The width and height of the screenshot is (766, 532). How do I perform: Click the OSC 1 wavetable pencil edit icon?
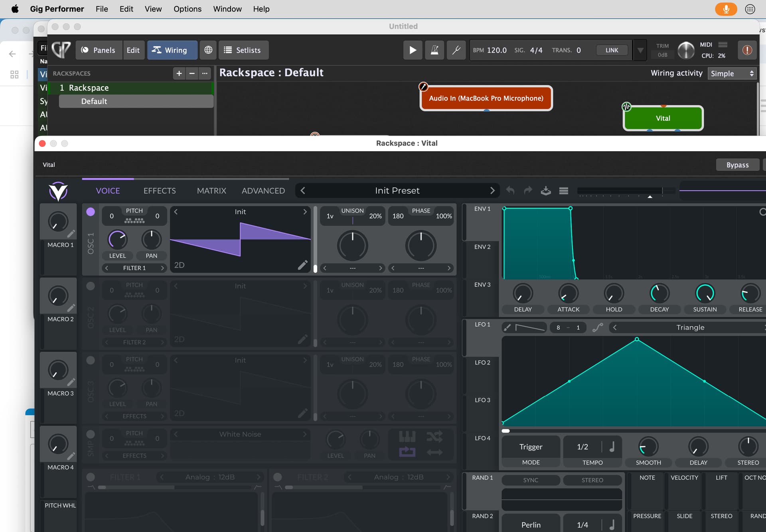point(302,265)
